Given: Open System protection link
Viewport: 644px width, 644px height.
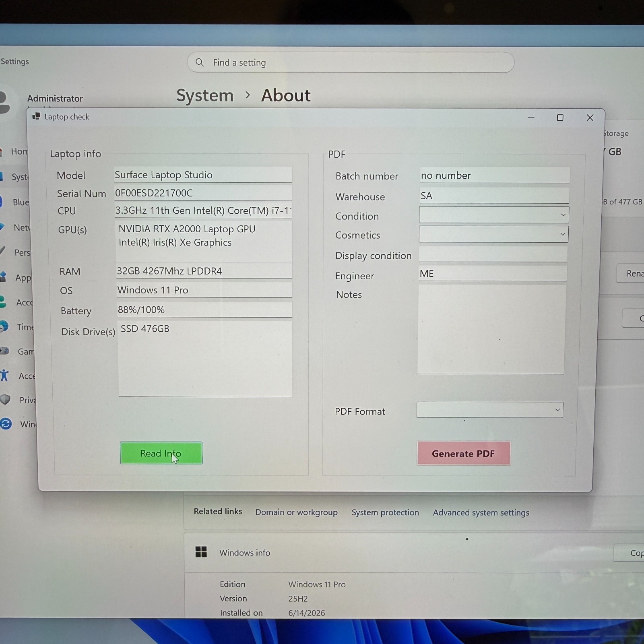Looking at the screenshot, I should pyautogui.click(x=385, y=512).
